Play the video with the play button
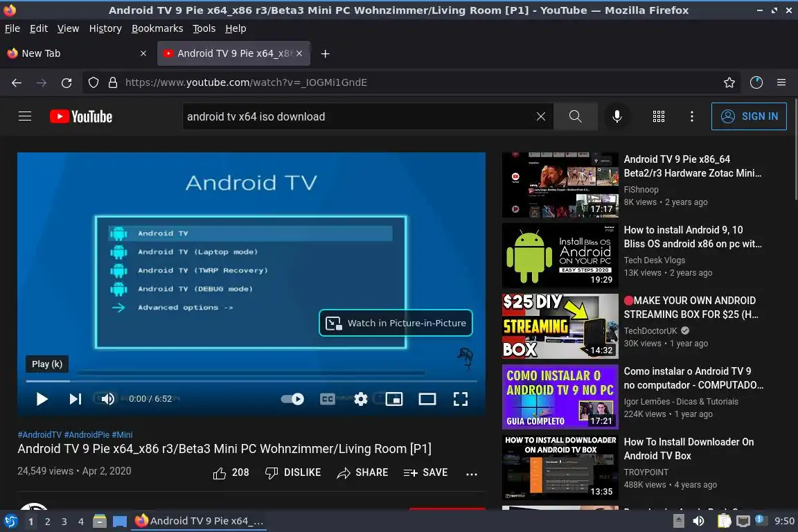This screenshot has height=532, width=798. coord(42,399)
